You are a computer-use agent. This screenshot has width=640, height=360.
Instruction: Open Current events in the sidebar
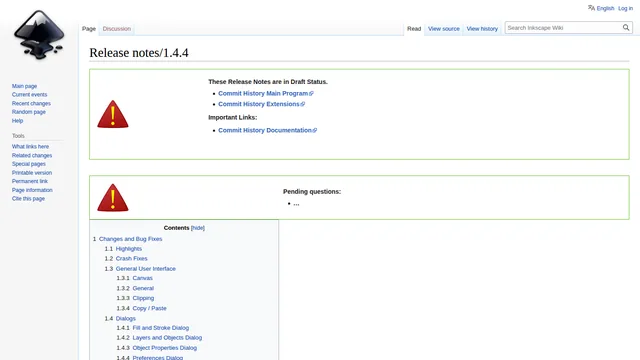coord(29,95)
